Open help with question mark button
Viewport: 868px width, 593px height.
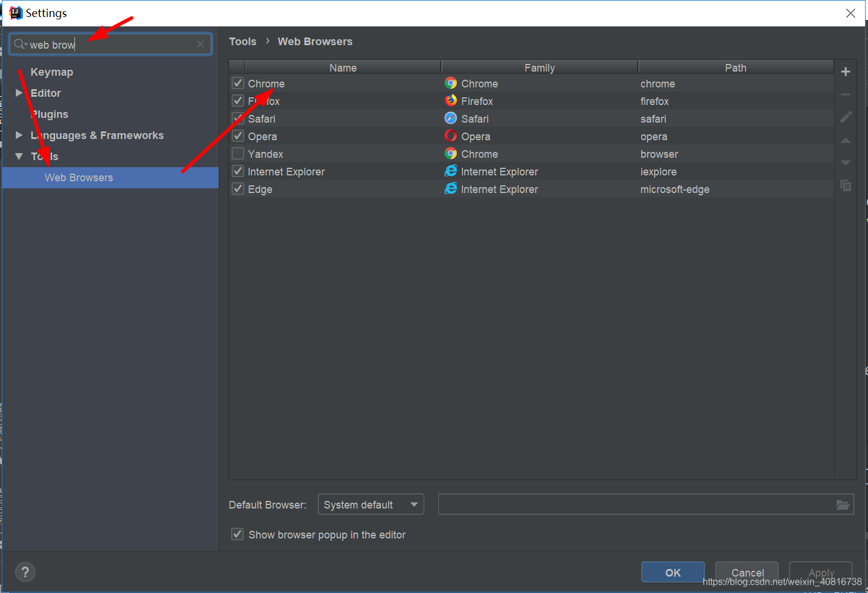[25, 572]
